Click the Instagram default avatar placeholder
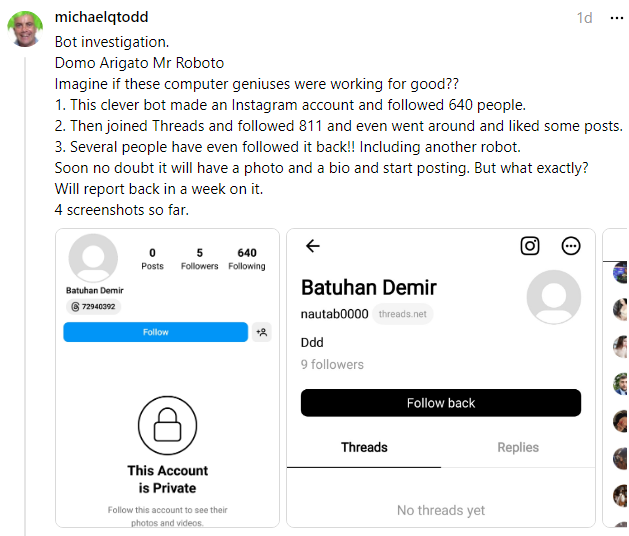The height and width of the screenshot is (536, 629). (93, 258)
